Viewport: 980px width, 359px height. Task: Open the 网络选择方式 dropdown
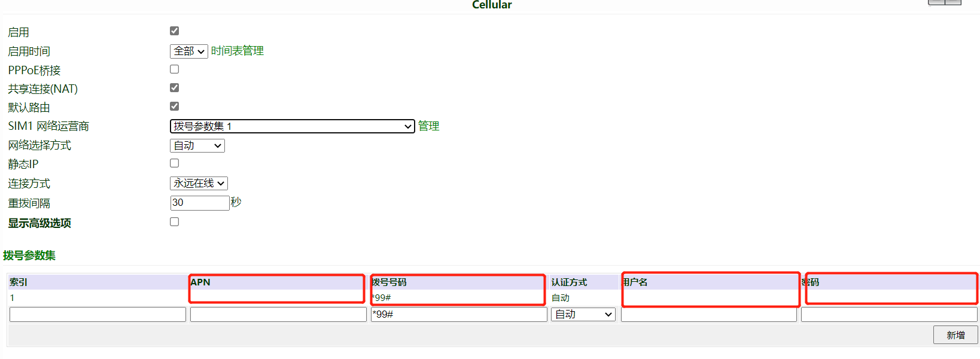pyautogui.click(x=197, y=145)
